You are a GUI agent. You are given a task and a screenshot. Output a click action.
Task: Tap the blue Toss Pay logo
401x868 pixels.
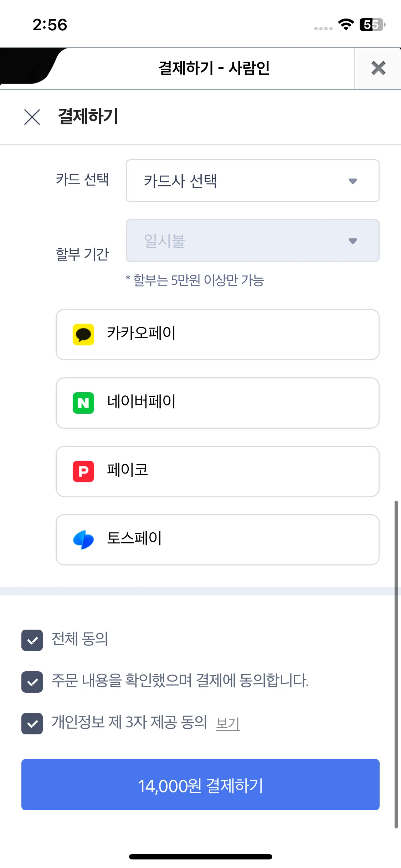pos(83,540)
